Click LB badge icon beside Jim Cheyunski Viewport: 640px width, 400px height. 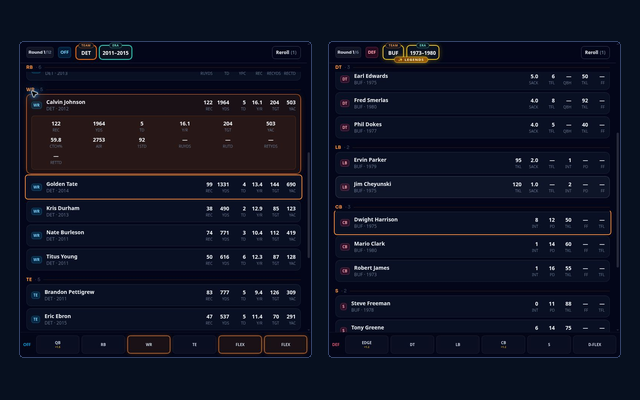[x=344, y=187]
